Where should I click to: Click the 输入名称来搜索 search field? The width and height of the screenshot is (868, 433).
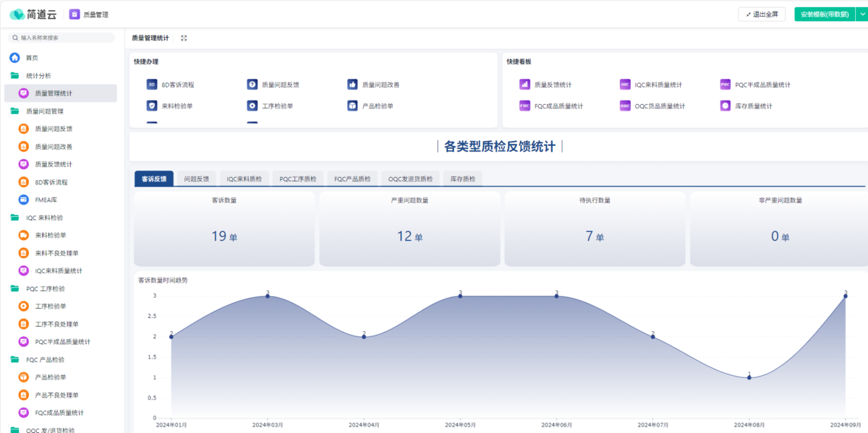coord(61,38)
